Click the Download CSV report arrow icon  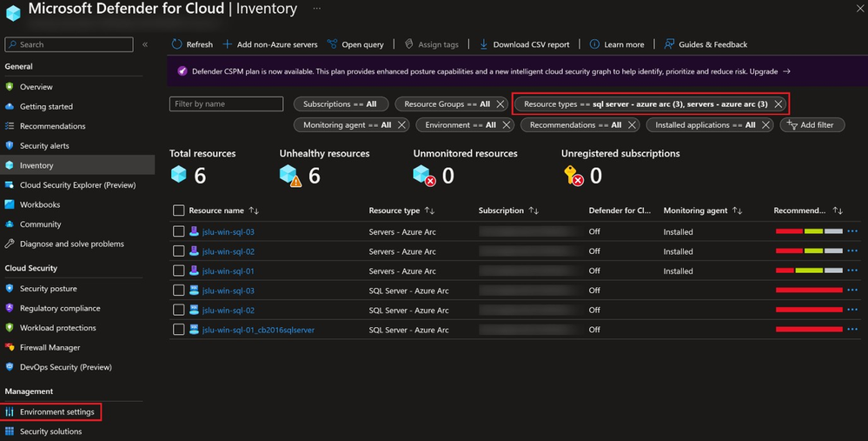[x=483, y=44]
